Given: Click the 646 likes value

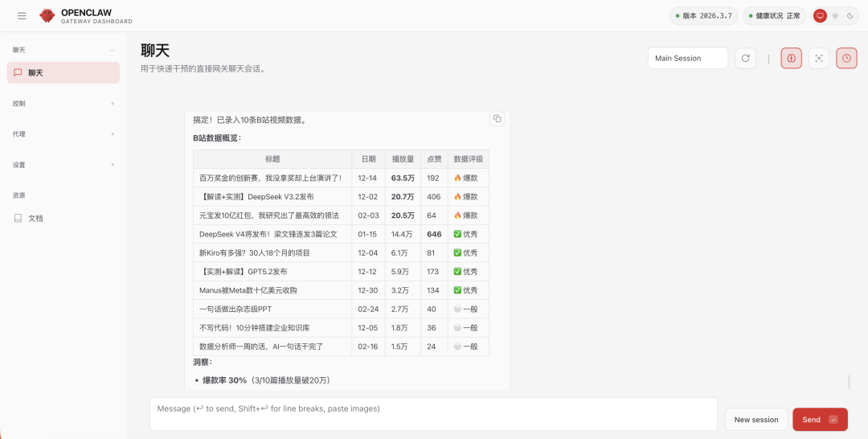Looking at the screenshot, I should 434,234.
